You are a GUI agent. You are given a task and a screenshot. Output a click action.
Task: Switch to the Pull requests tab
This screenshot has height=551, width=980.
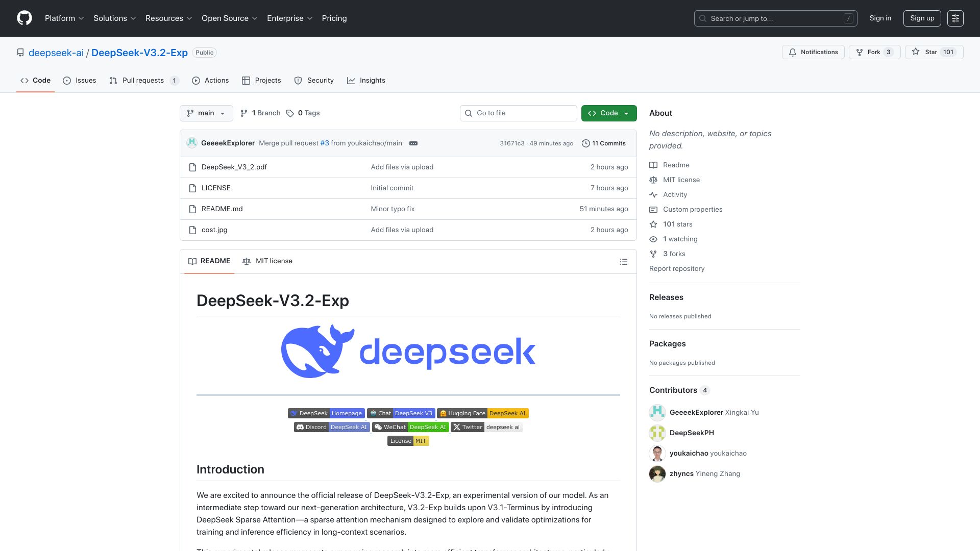point(144,81)
